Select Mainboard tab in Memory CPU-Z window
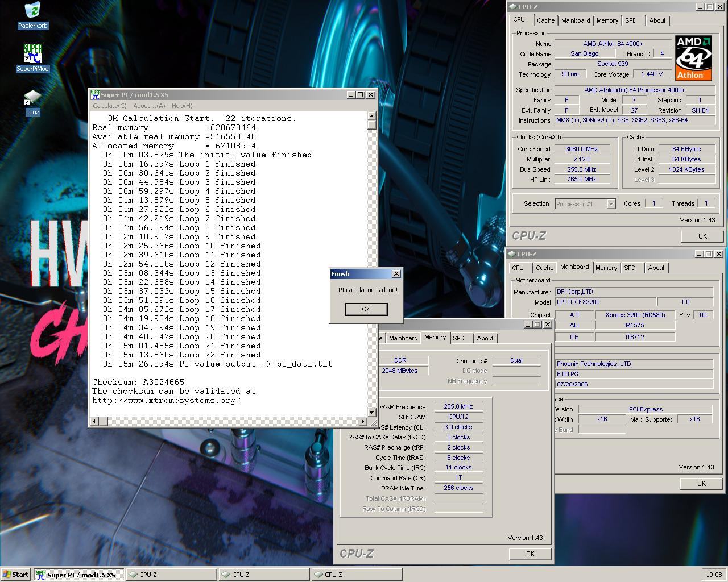The height and width of the screenshot is (582, 728). click(403, 338)
